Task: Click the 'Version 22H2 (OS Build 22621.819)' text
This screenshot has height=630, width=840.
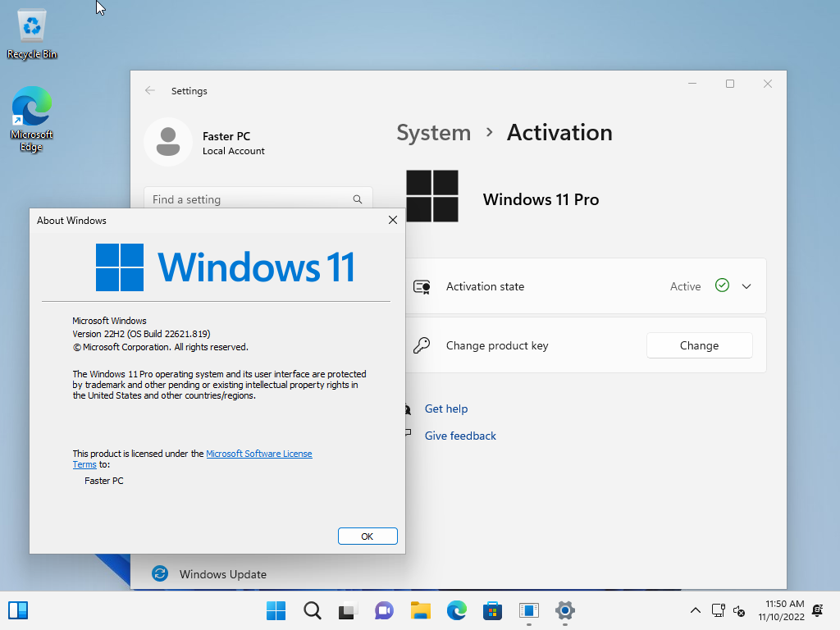Action: [x=141, y=334]
